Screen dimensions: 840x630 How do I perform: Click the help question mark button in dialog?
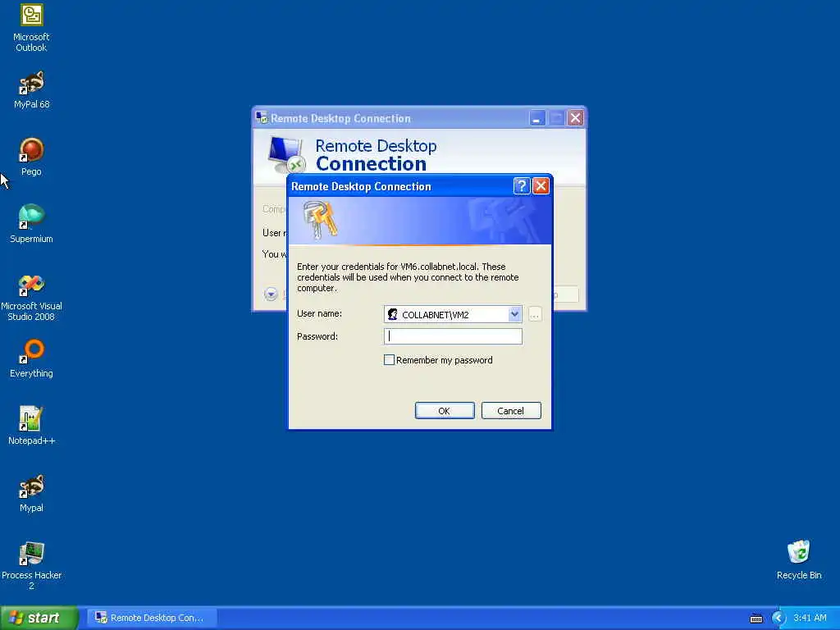(x=521, y=186)
